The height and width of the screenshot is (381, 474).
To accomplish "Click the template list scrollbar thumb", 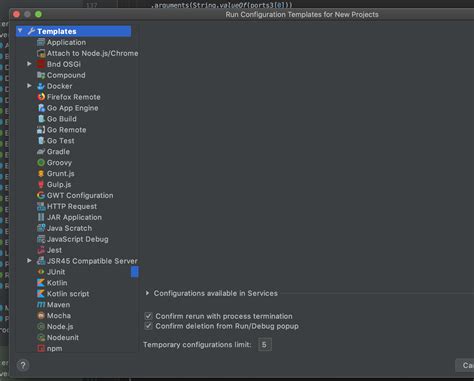I will [x=135, y=272].
